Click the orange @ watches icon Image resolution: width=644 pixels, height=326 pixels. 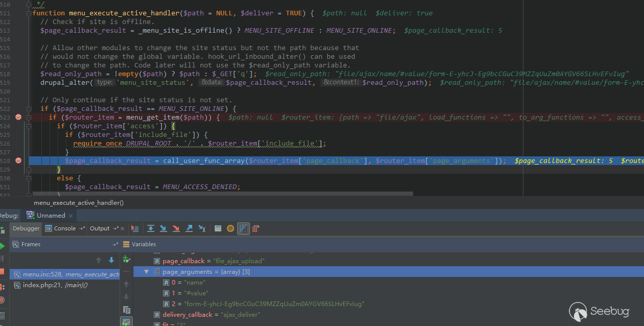click(x=231, y=228)
